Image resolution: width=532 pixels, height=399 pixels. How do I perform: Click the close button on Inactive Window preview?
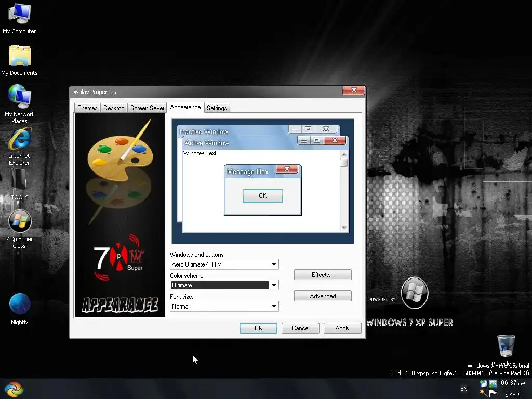326,129
